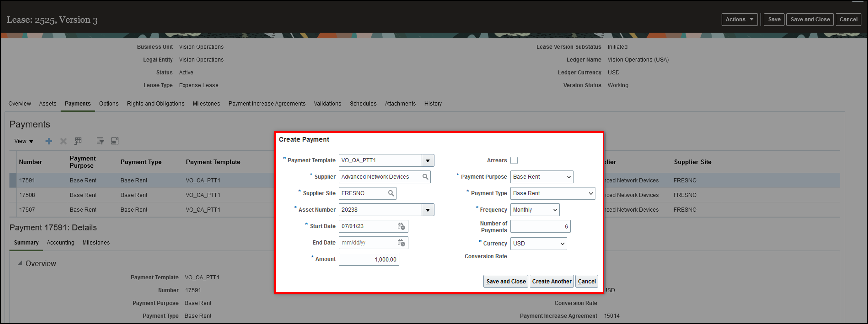Open the Start Date calendar picker
868x324 pixels.
point(401,226)
